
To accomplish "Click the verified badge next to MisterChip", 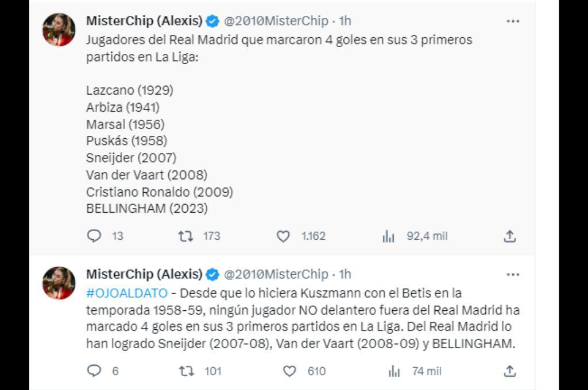I will (x=211, y=21).
